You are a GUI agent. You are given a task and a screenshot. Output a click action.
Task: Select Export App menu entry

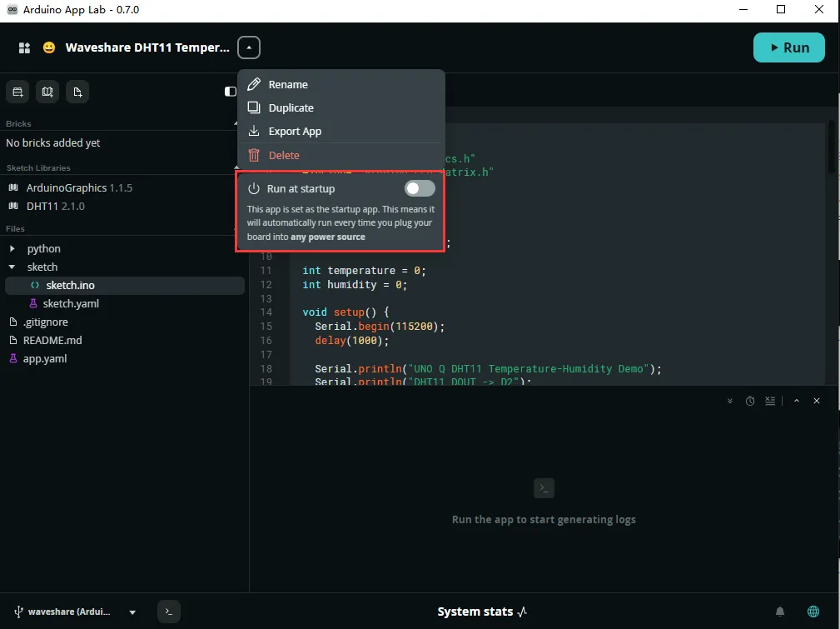tap(340, 132)
